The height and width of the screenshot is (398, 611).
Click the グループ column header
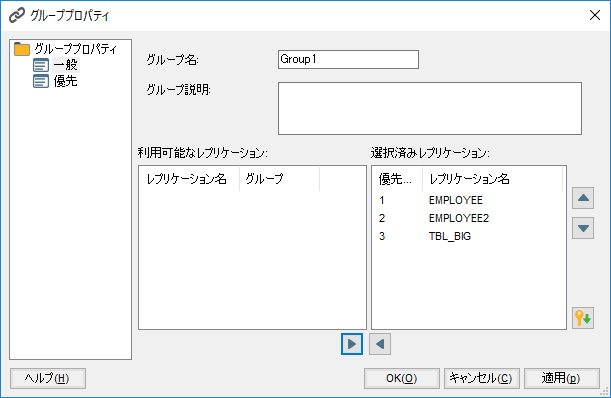pyautogui.click(x=279, y=179)
